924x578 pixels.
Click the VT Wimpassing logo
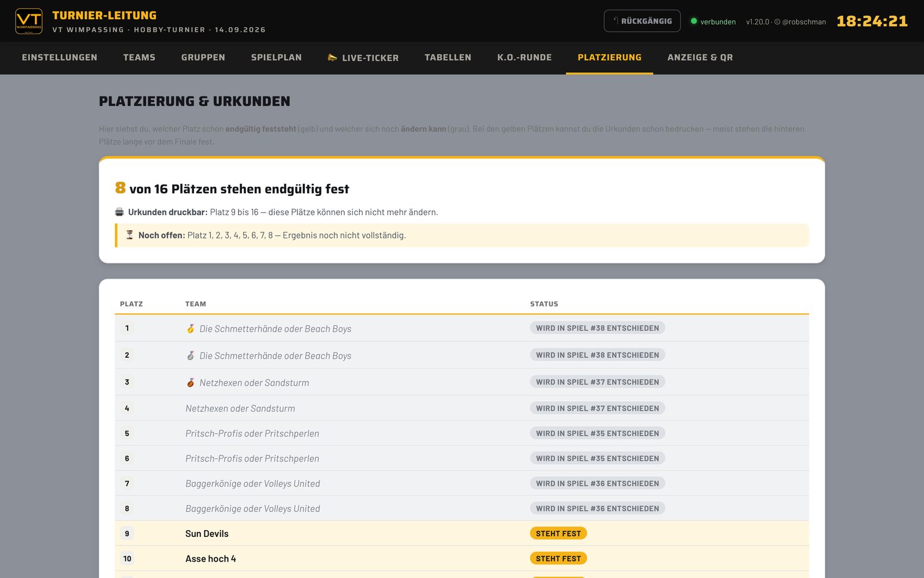(x=29, y=21)
